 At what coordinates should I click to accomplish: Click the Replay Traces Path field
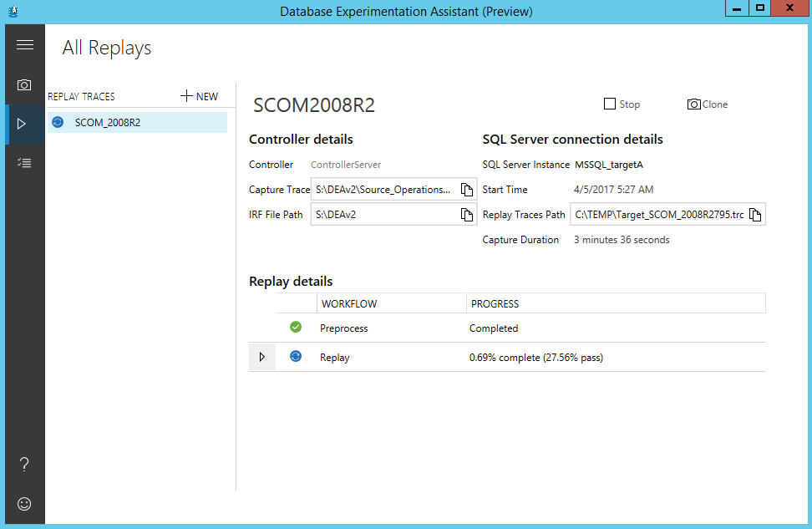click(658, 215)
